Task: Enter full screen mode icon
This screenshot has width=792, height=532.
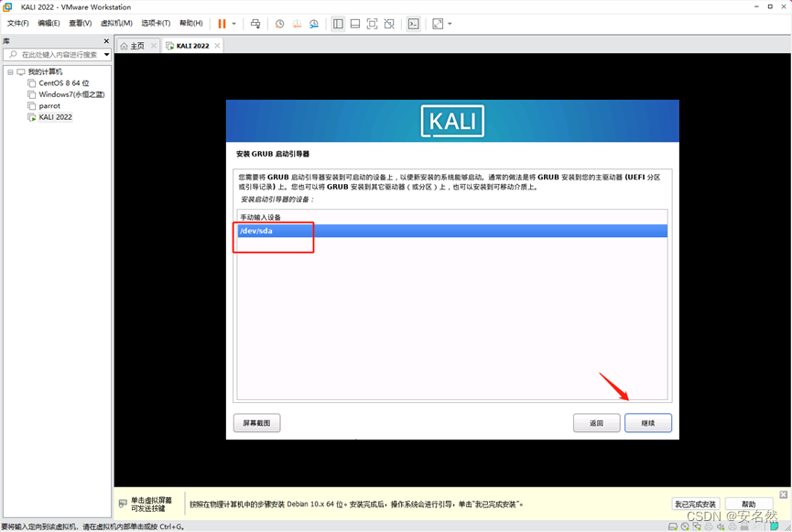Action: tap(373, 24)
